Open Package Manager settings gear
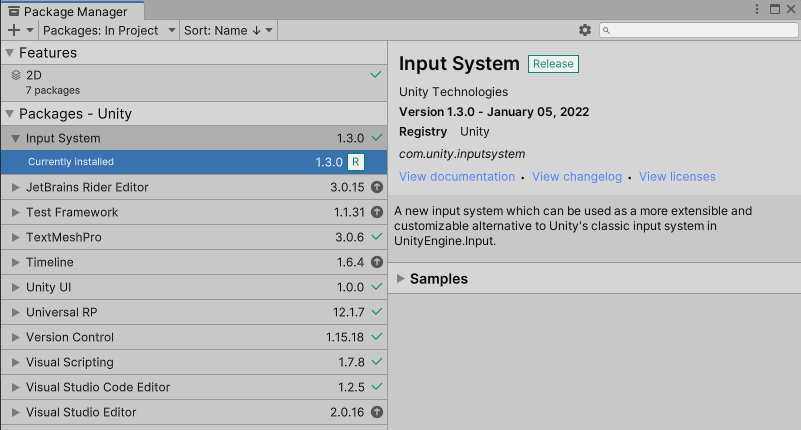The height and width of the screenshot is (430, 801). pos(585,30)
